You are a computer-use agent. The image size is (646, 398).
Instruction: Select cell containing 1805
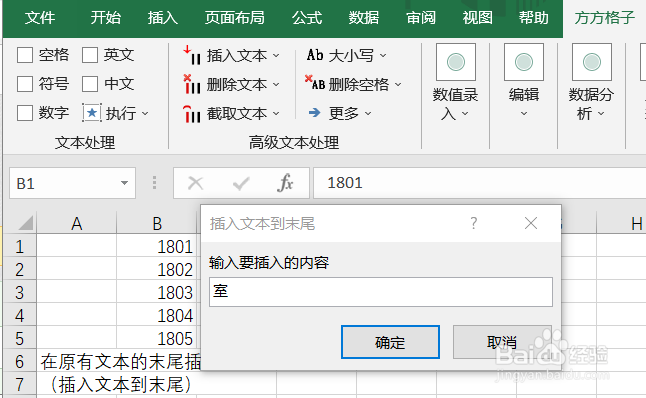tap(157, 339)
